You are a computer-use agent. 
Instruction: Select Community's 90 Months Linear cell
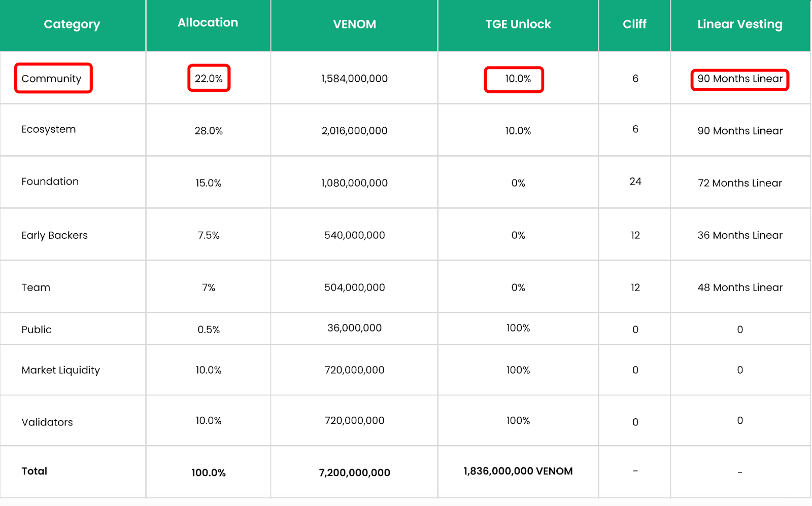(x=740, y=79)
